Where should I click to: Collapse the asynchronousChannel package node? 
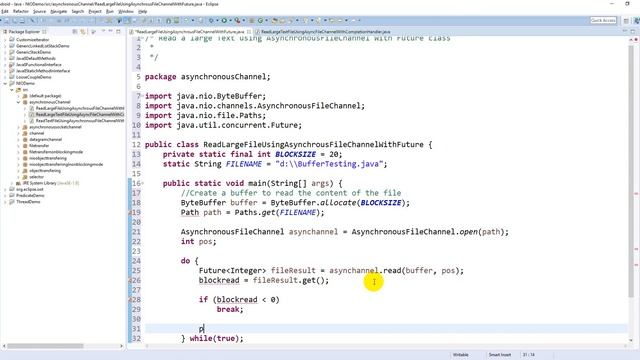18,102
